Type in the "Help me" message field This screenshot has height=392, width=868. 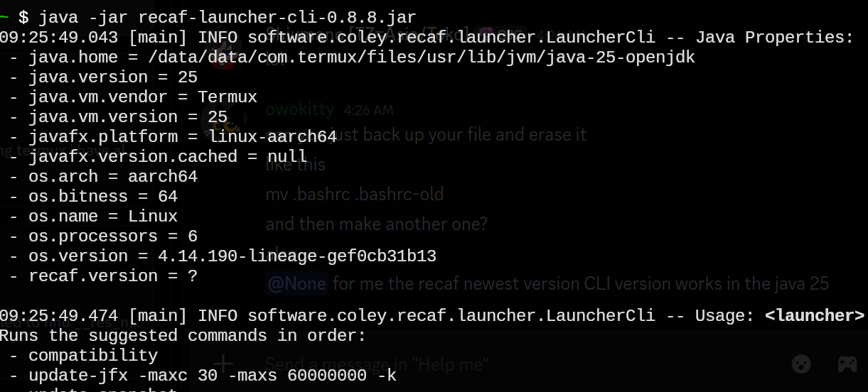[498, 364]
